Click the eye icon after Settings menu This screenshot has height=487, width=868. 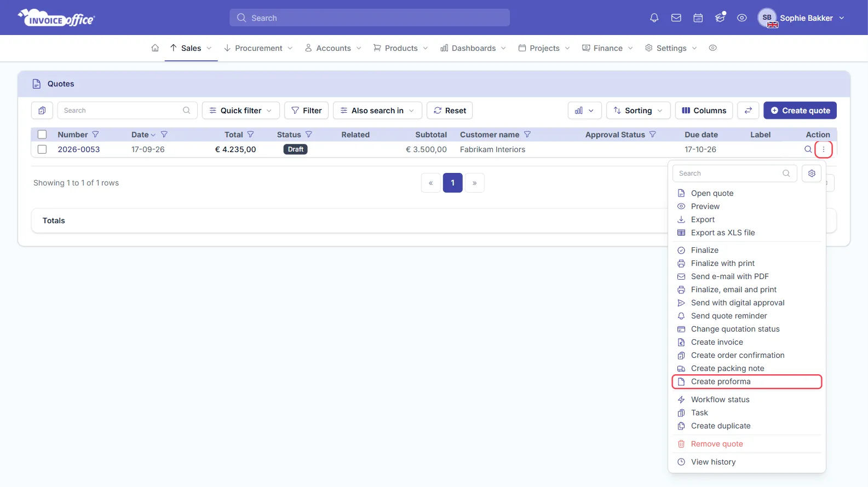pos(712,48)
